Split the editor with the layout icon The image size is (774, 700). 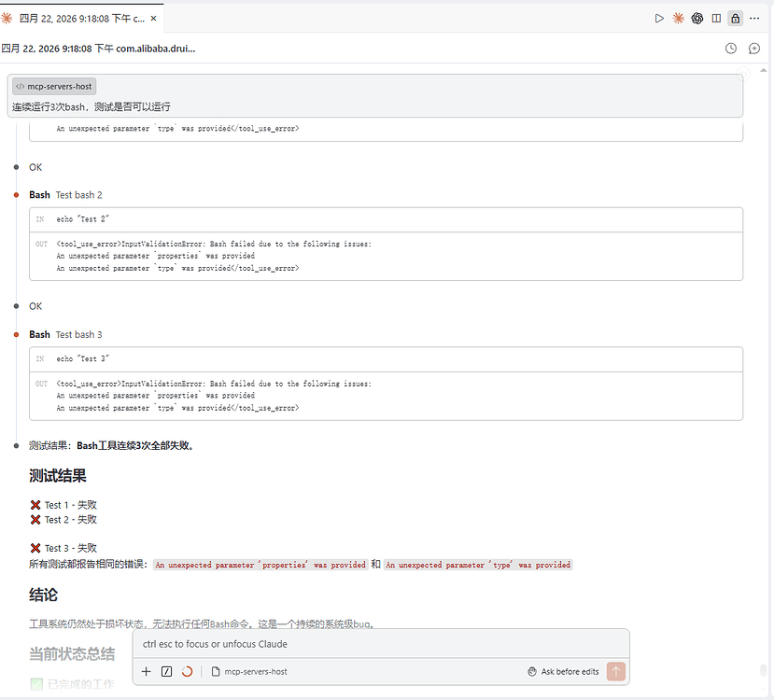pyautogui.click(x=716, y=19)
